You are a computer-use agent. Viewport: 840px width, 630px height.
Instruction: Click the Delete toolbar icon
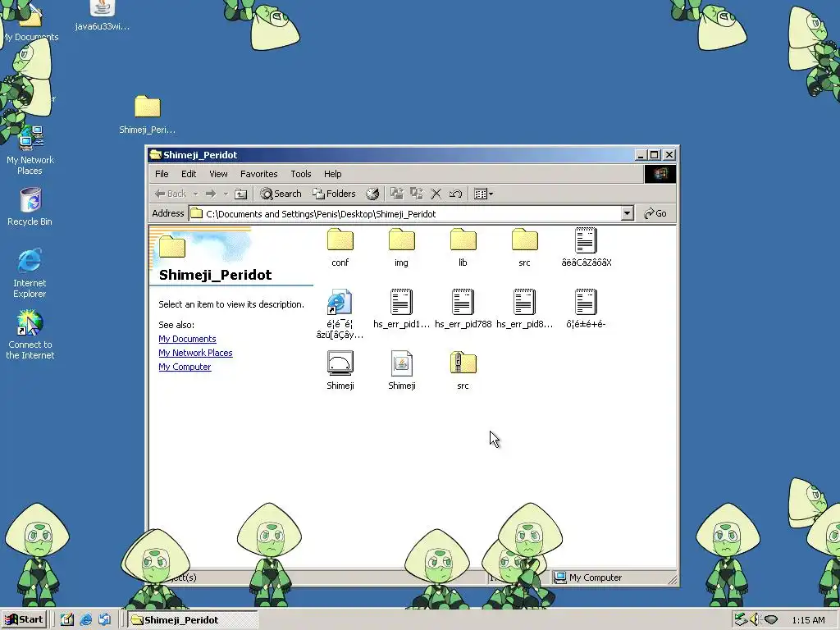(436, 194)
